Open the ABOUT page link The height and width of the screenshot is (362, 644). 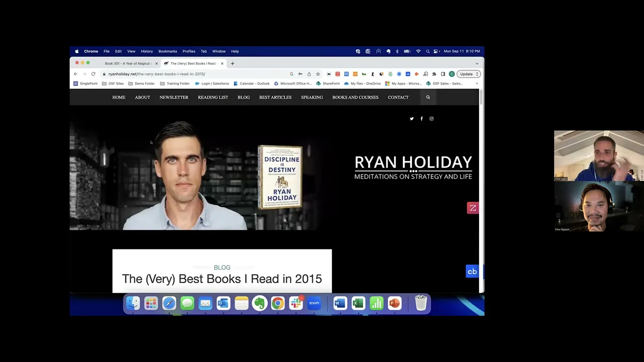point(142,97)
